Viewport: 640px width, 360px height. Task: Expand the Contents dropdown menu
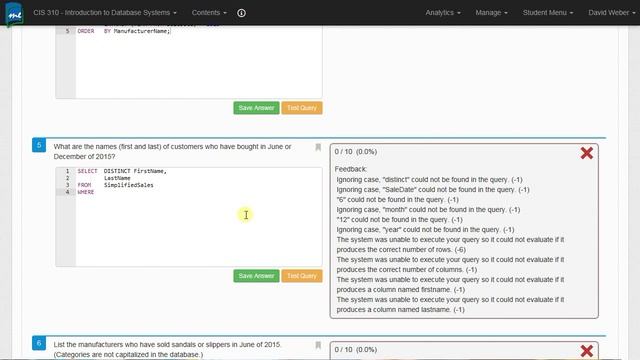tap(209, 13)
